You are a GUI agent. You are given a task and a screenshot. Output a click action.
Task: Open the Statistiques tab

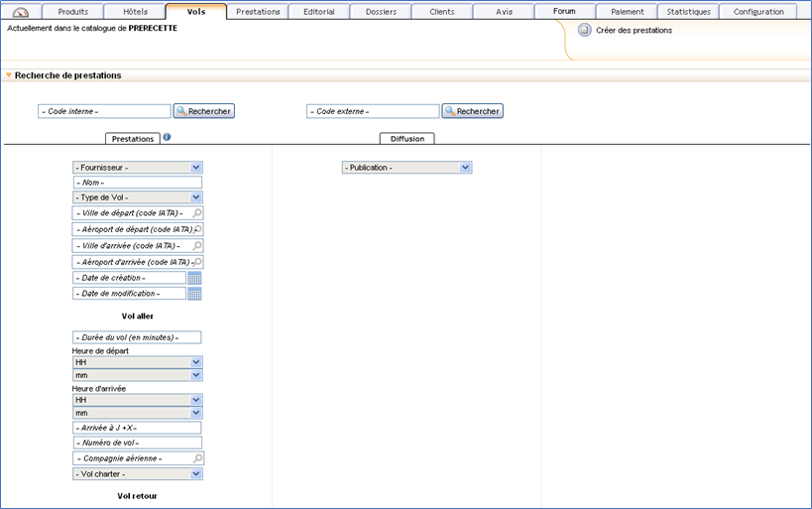688,12
